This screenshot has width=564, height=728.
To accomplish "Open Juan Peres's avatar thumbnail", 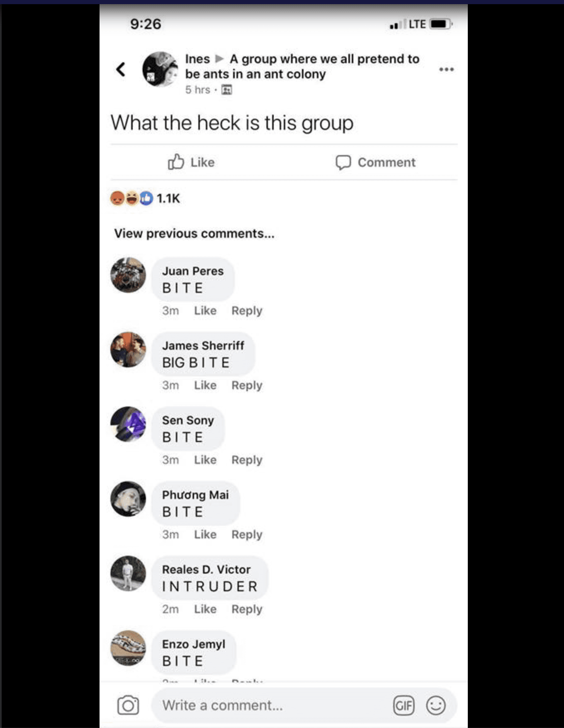I will pos(128,275).
